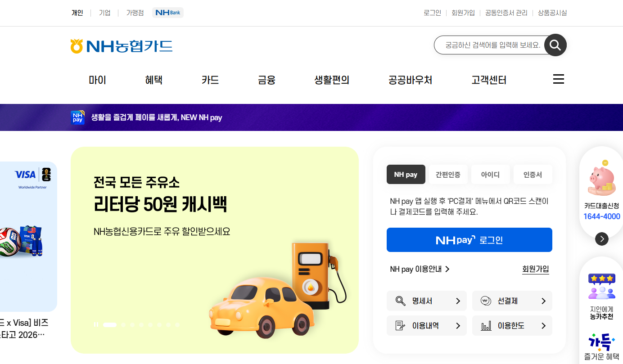Switch to the 간편인증 tab
Screen dimensions: 623x364
448,175
